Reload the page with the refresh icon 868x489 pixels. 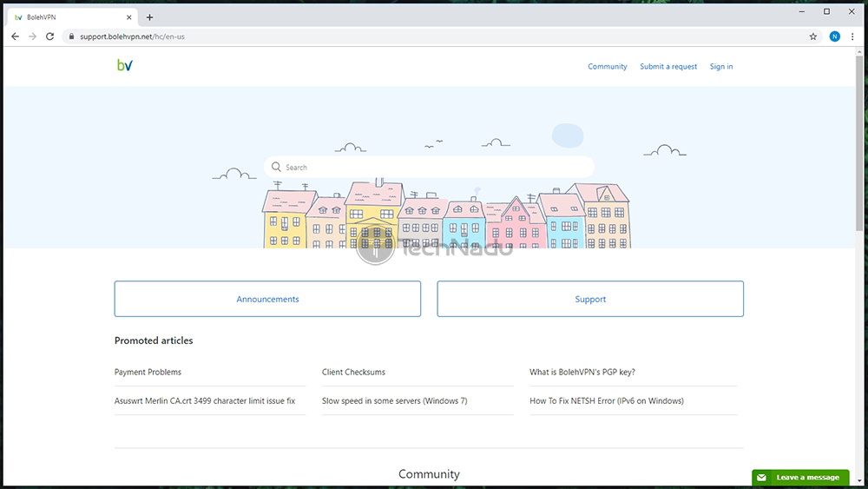click(x=49, y=36)
